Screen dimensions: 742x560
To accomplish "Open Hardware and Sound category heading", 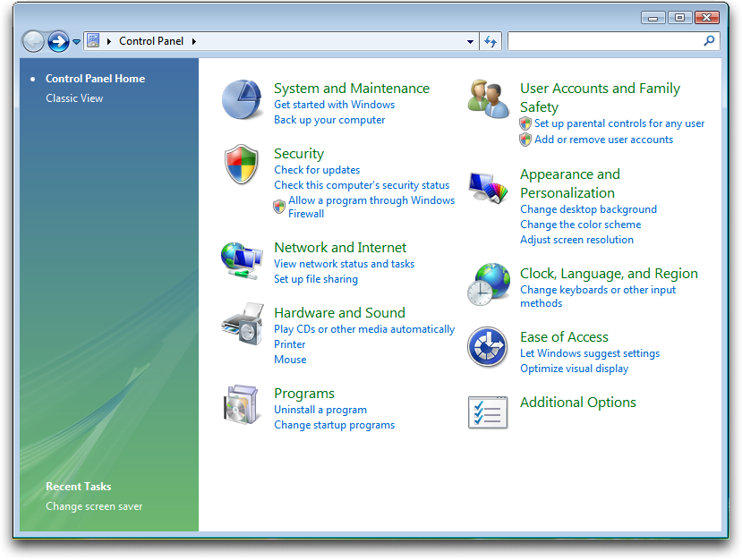I will click(x=339, y=313).
